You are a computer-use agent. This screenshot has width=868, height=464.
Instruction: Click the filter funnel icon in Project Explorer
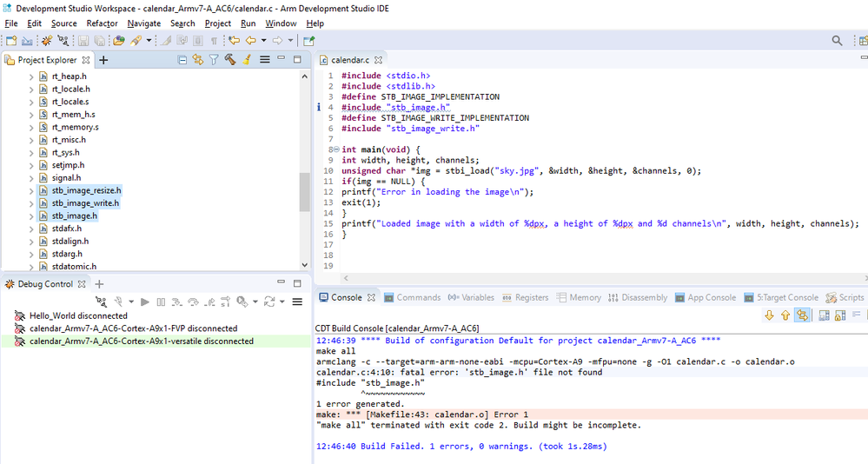214,60
